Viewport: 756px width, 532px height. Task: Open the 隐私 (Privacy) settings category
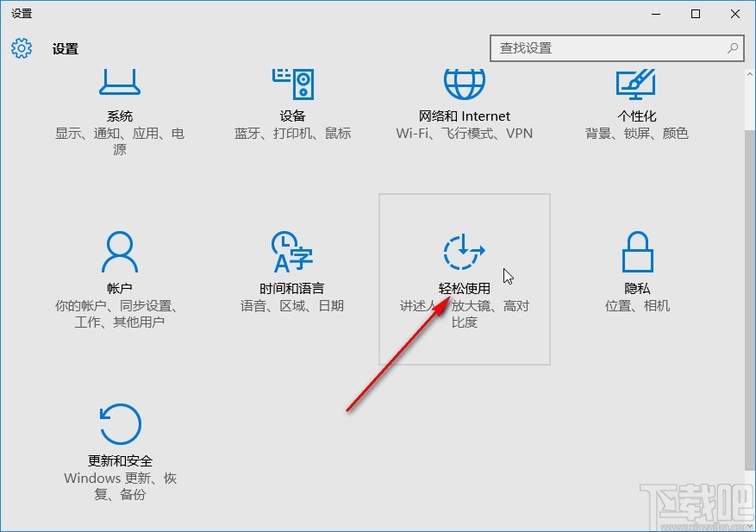click(x=635, y=267)
